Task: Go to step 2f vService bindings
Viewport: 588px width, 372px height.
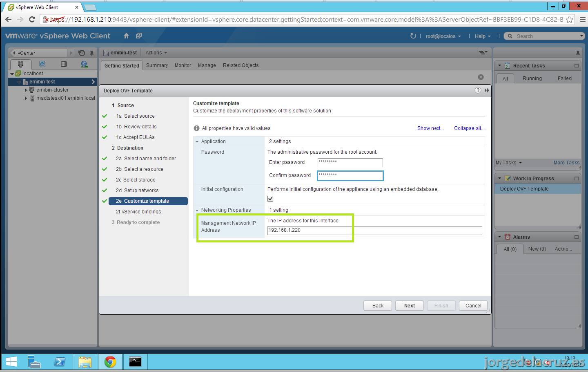Action: 138,212
